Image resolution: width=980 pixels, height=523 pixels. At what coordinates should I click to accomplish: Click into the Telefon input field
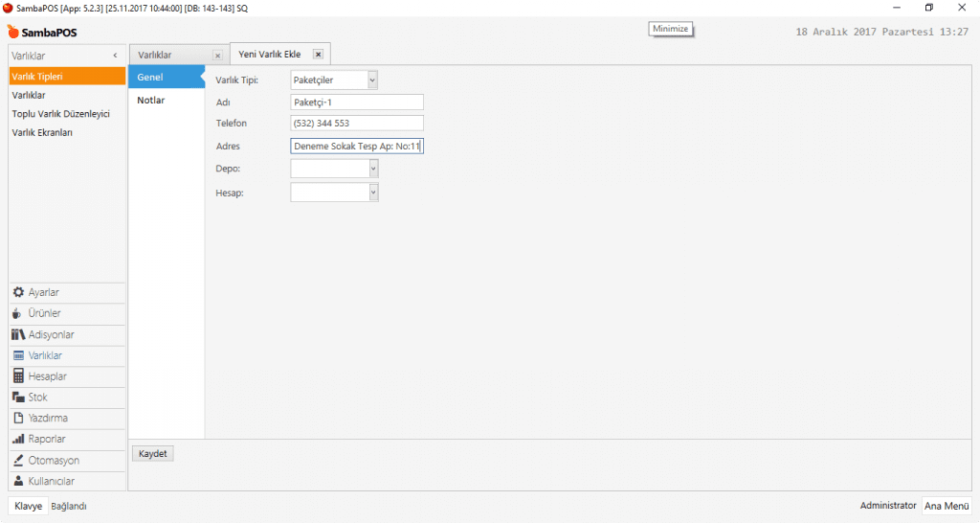[356, 123]
